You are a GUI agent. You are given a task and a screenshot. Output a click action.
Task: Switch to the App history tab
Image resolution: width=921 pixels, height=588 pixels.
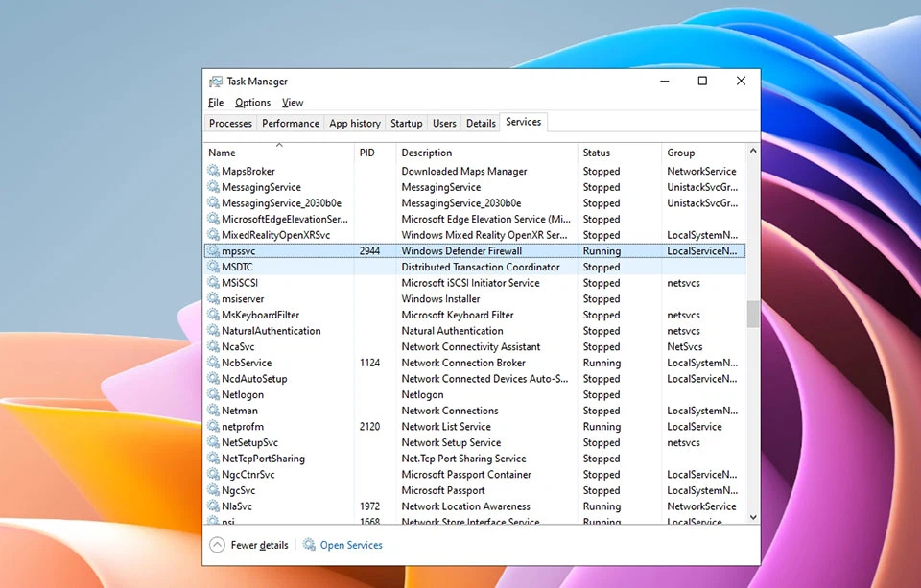pyautogui.click(x=355, y=123)
